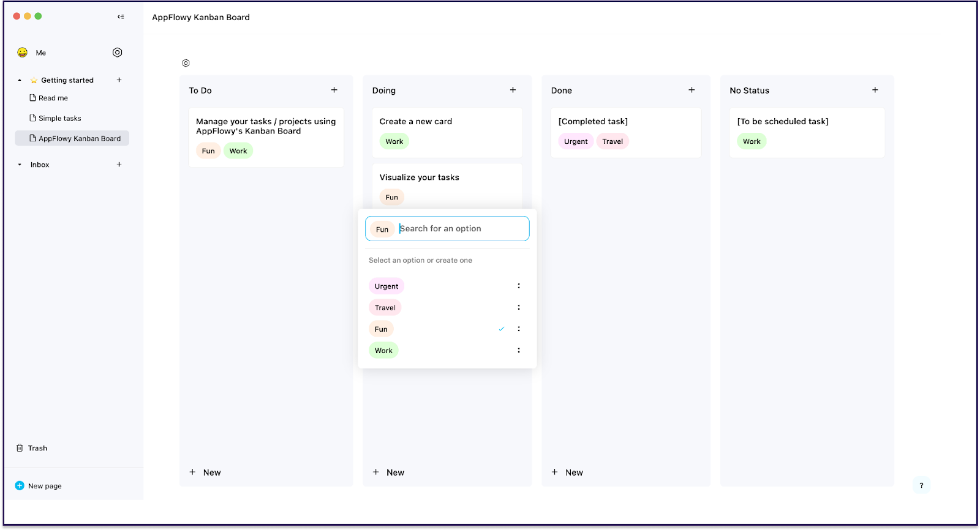Image resolution: width=980 pixels, height=530 pixels.
Task: Add New card at bottom of To Do
Action: pos(205,472)
